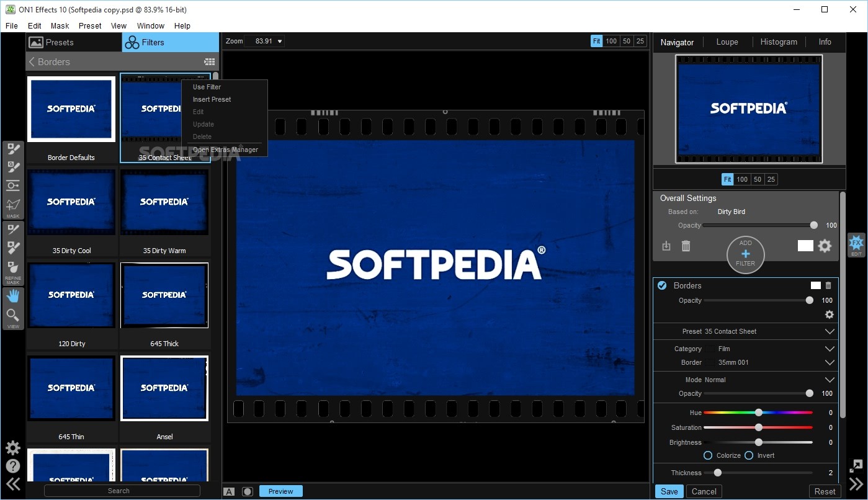The height and width of the screenshot is (500, 868).
Task: Adjust the Brightness slider handle
Action: point(758,442)
